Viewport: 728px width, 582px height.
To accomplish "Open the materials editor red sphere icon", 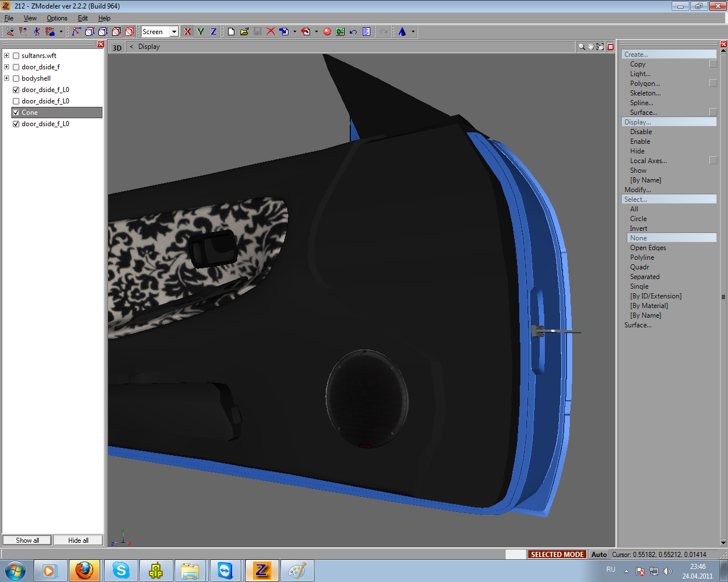I will [x=328, y=32].
